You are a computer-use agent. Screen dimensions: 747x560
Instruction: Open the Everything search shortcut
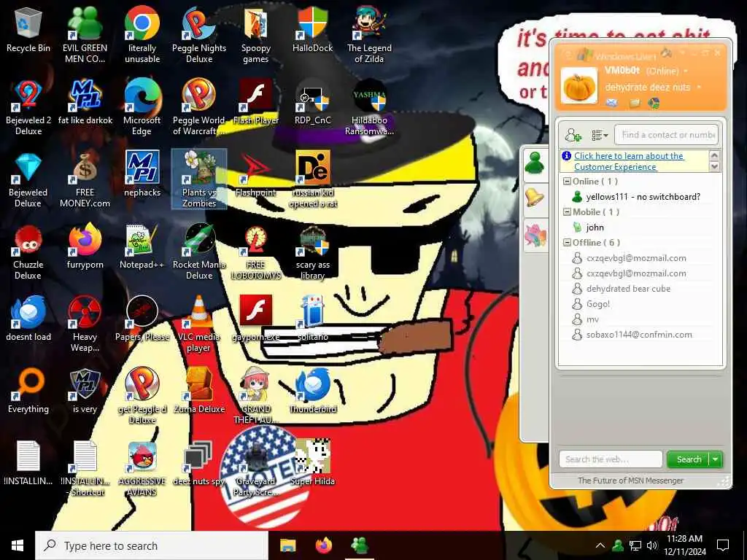click(28, 391)
